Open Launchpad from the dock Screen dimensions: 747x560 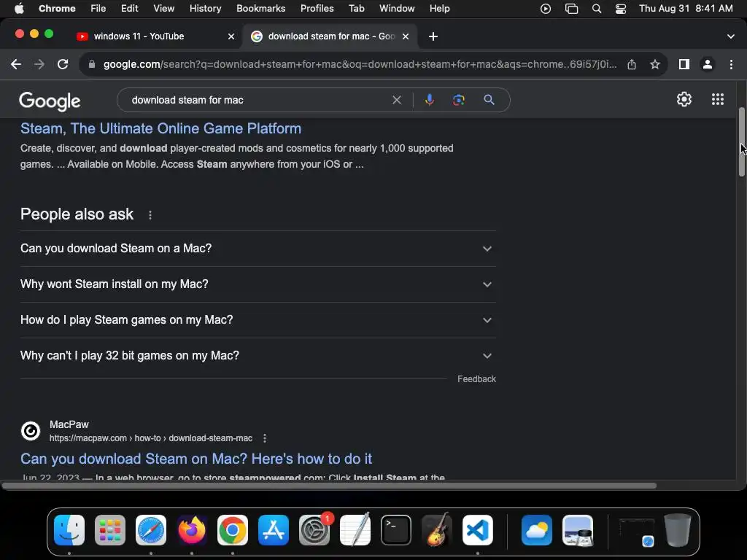tap(110, 530)
